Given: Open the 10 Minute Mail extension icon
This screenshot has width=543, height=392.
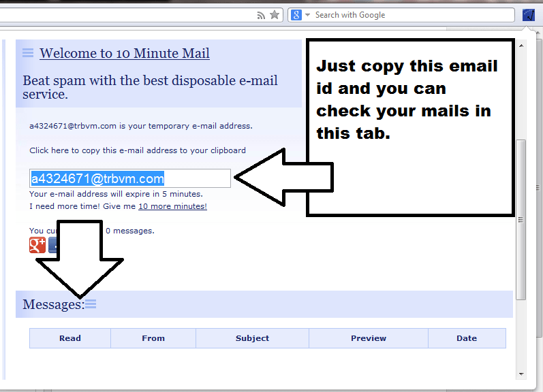Looking at the screenshot, I should point(529,15).
